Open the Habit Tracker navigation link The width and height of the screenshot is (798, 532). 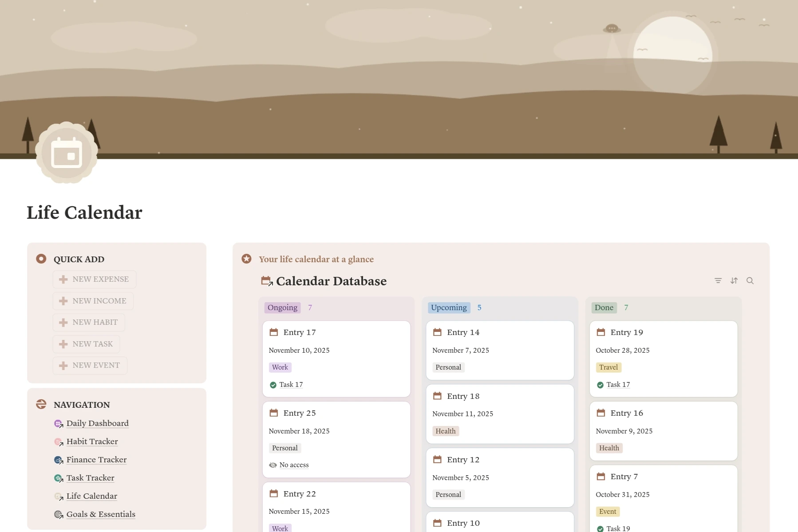(92, 441)
